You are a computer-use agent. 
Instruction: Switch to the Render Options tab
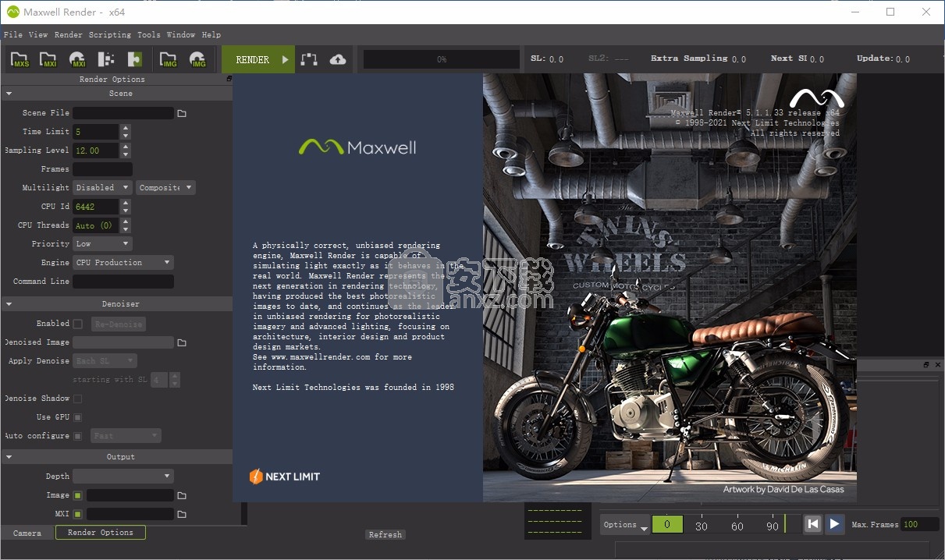[x=101, y=533]
